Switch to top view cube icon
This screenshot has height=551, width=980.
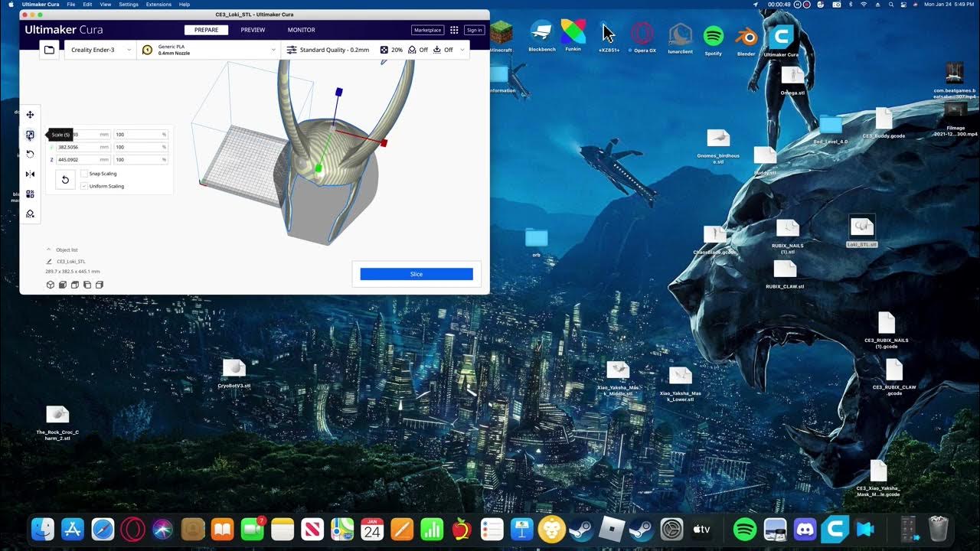(x=75, y=285)
